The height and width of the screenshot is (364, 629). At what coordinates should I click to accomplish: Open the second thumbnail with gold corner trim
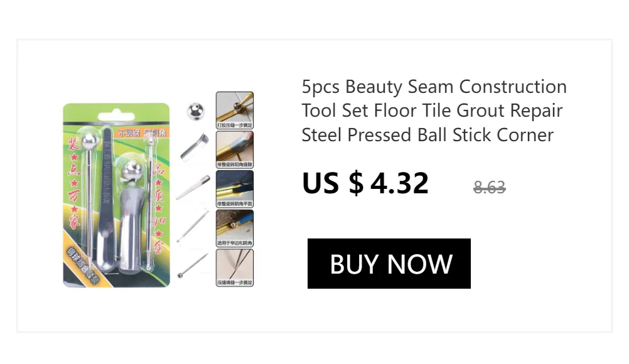pyautogui.click(x=235, y=149)
